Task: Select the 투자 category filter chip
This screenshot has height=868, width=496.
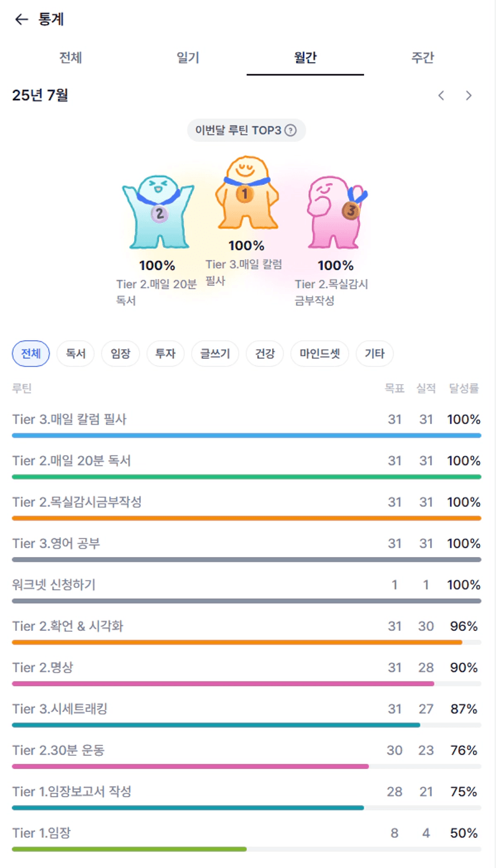Action: [x=165, y=354]
